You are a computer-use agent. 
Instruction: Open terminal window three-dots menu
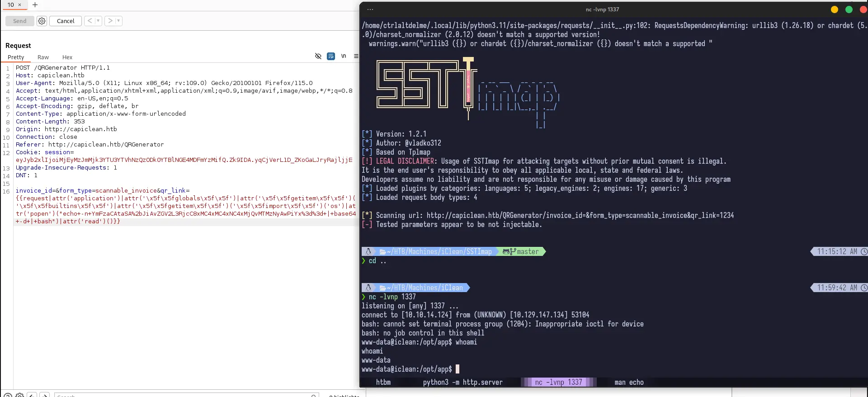[370, 9]
